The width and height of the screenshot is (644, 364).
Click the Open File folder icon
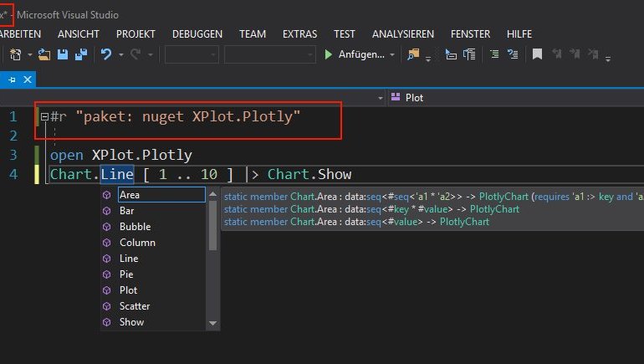tap(43, 54)
